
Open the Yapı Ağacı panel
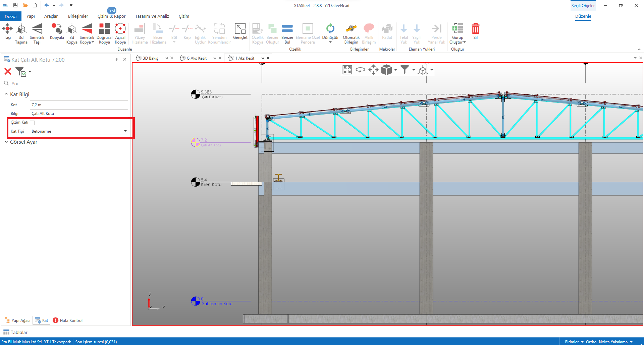point(17,321)
